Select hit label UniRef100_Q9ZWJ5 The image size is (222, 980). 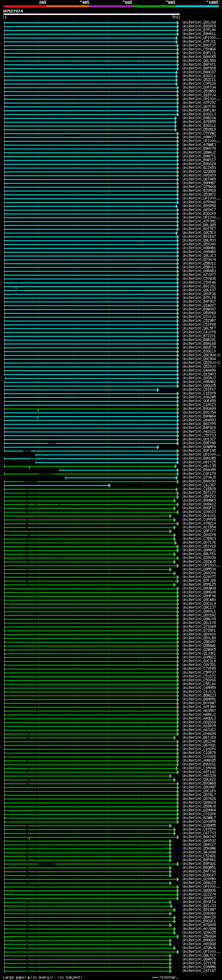coord(199,561)
